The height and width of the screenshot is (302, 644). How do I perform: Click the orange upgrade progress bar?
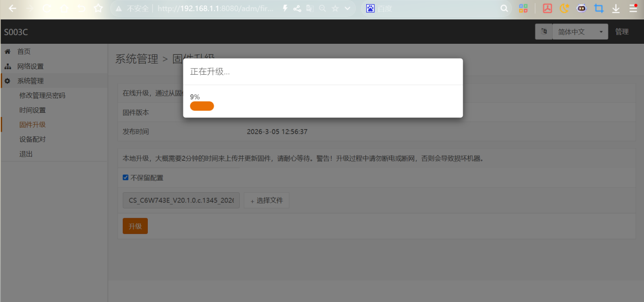point(202,106)
